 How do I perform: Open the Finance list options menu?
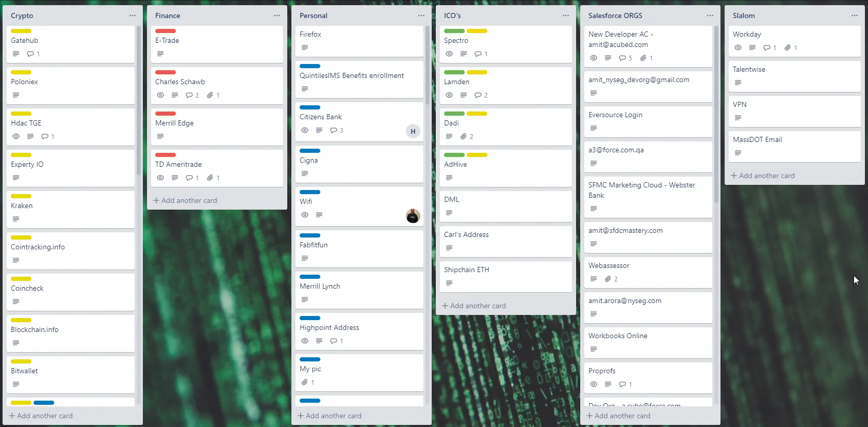(277, 15)
